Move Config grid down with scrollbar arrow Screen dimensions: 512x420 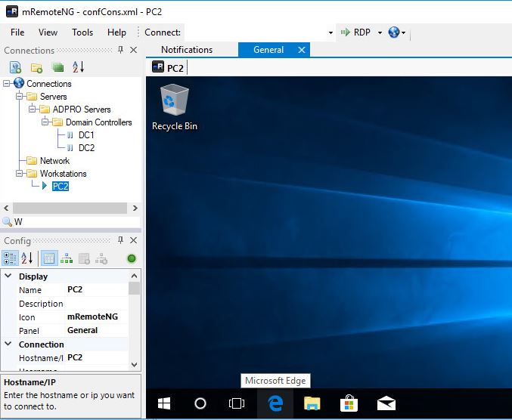[x=134, y=365]
